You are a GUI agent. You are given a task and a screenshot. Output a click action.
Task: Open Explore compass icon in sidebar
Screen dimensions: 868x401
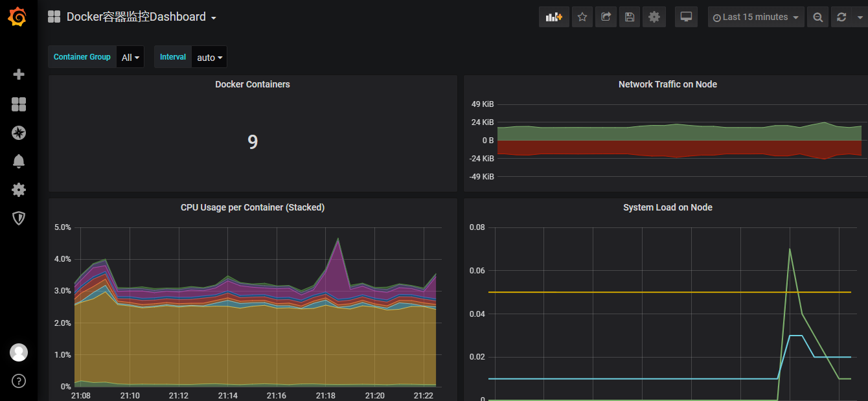click(x=19, y=133)
